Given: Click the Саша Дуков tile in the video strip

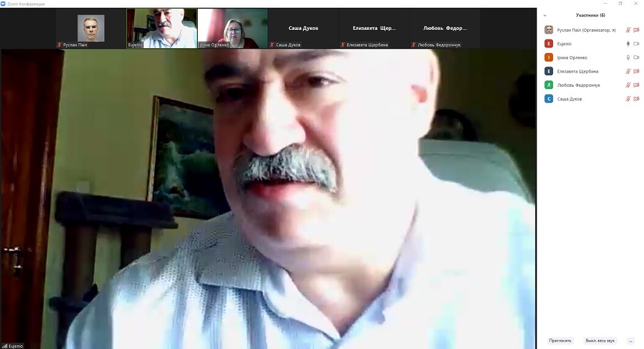Looking at the screenshot, I should pos(303,28).
